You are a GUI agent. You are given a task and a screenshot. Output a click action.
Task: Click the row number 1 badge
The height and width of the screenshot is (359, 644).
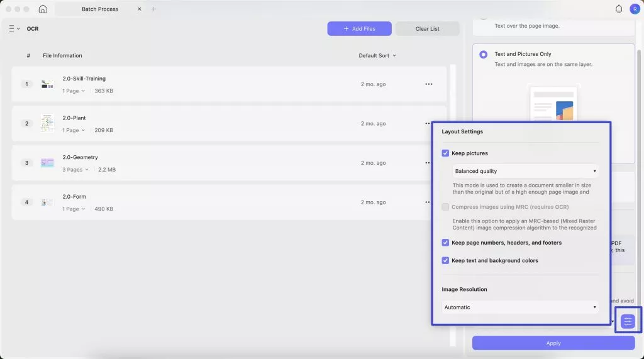click(x=26, y=84)
